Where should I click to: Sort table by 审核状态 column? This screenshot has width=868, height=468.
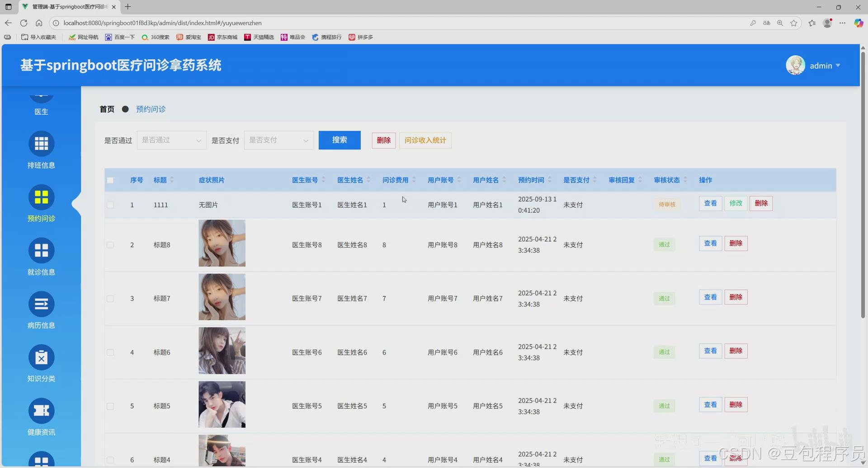coord(685,180)
